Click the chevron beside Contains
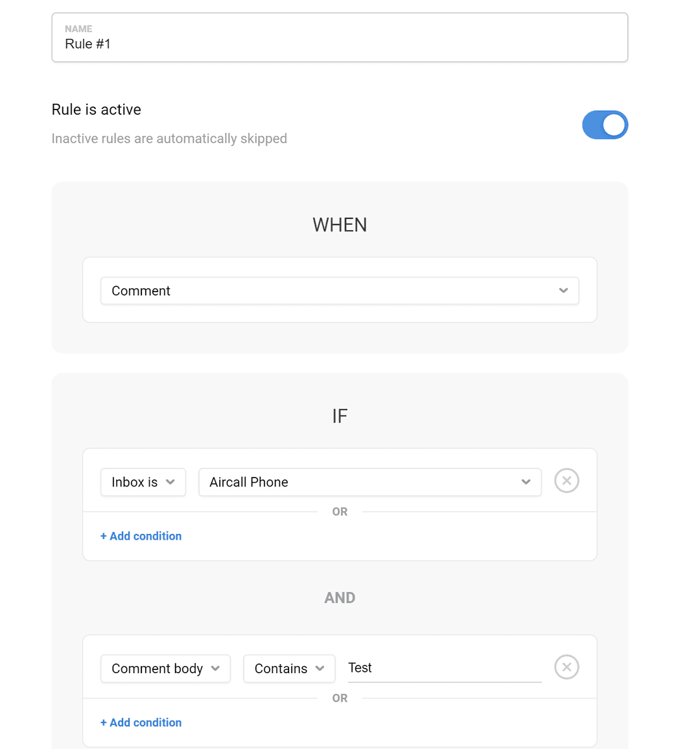700x749 pixels. [320, 669]
